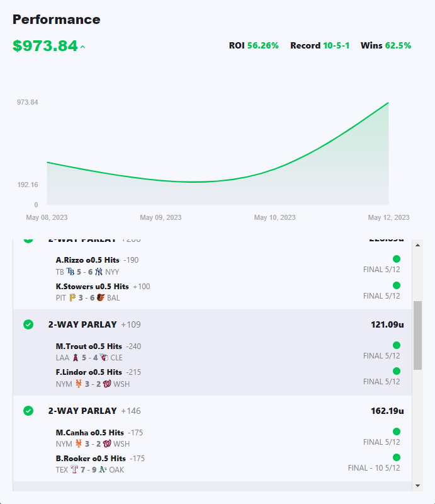Select the B.Rooker o0.5 Hits leg
The width and height of the screenshot is (435, 504).
[x=91, y=458]
